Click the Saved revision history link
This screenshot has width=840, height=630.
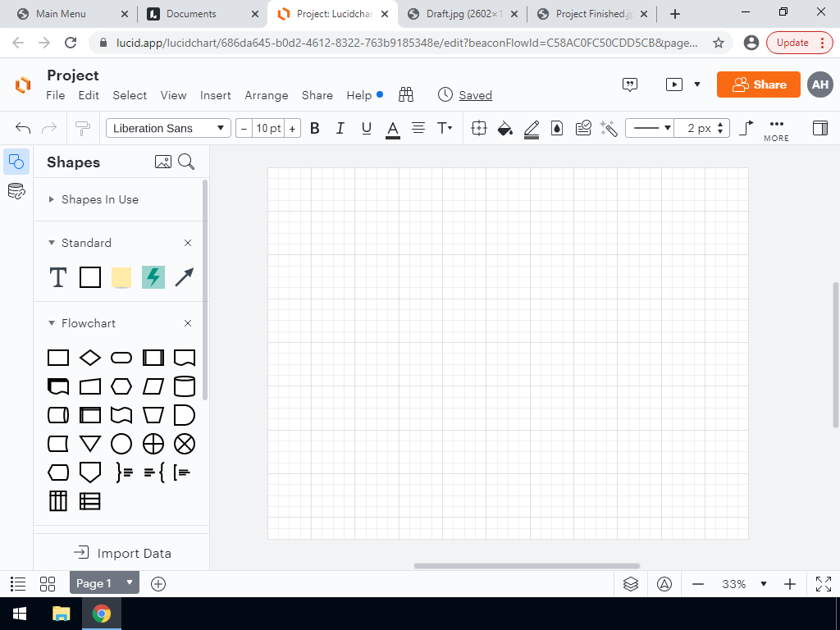pos(475,95)
